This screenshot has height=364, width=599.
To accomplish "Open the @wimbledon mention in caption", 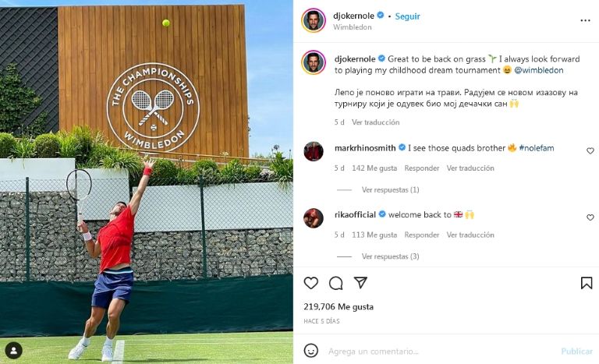I will click(x=539, y=70).
